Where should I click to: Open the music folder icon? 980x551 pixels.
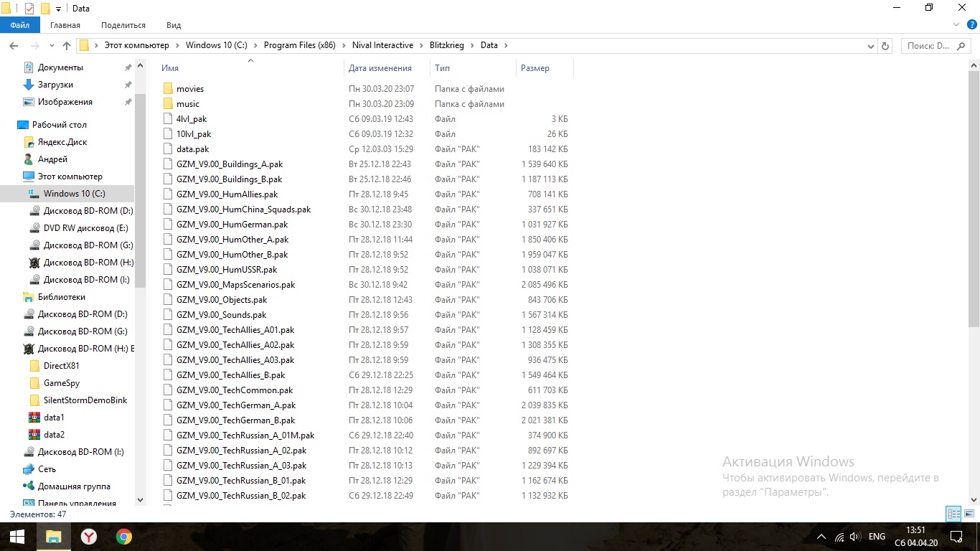tap(168, 104)
